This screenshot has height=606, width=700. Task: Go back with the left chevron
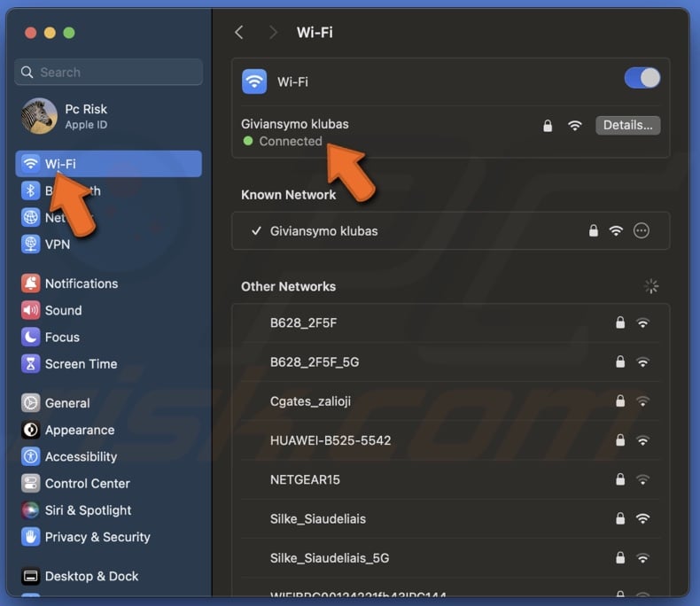pos(239,32)
